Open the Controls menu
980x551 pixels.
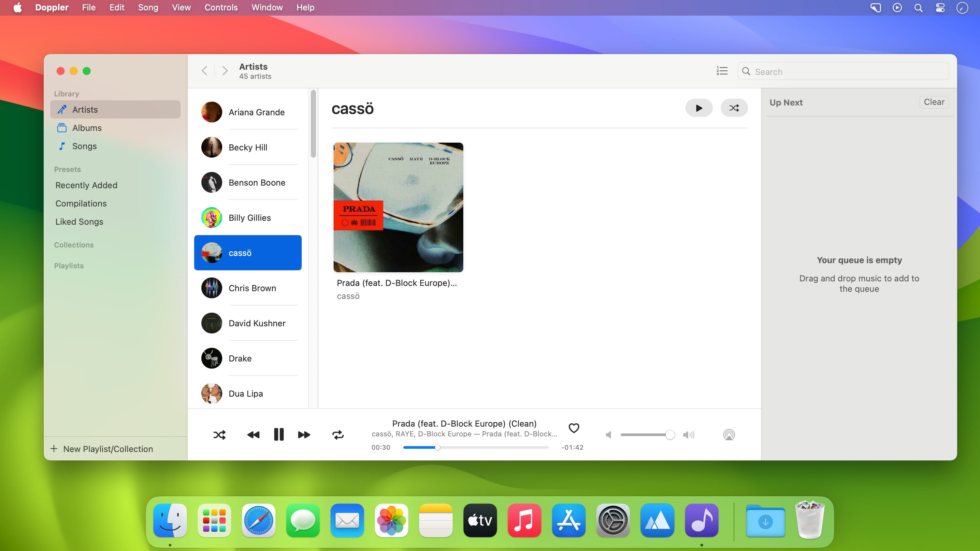pyautogui.click(x=221, y=7)
